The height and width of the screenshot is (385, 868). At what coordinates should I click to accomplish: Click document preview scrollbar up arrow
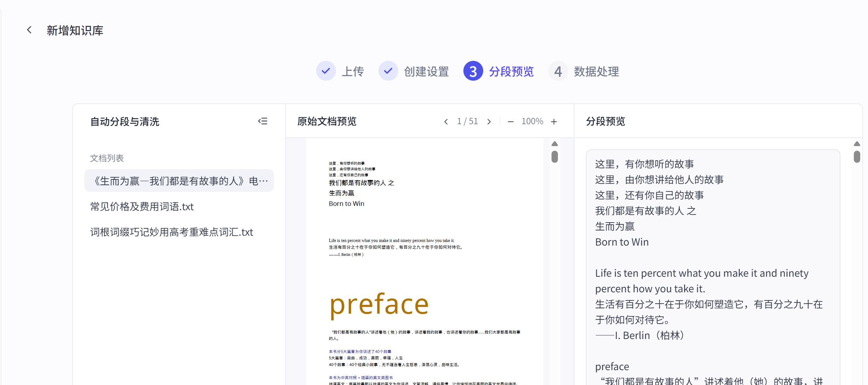(x=555, y=144)
